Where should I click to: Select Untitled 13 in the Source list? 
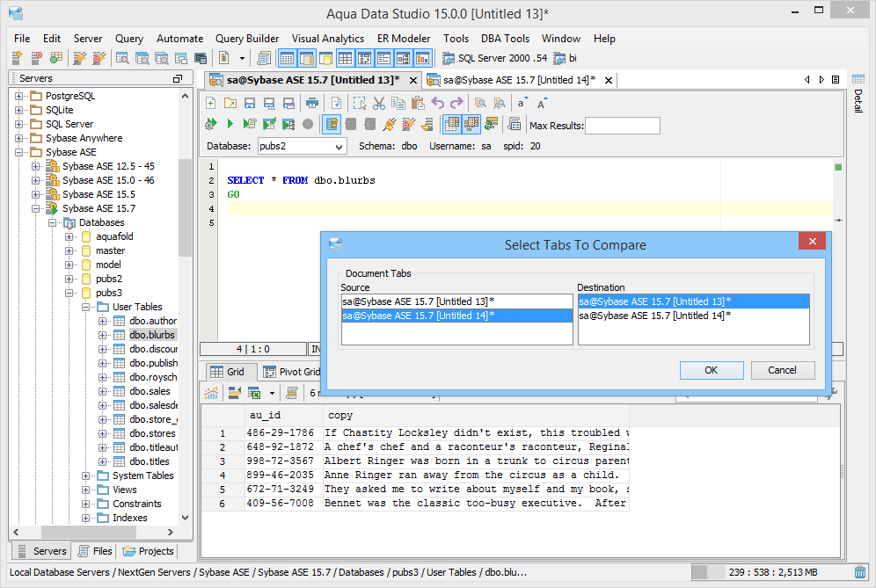click(x=457, y=301)
